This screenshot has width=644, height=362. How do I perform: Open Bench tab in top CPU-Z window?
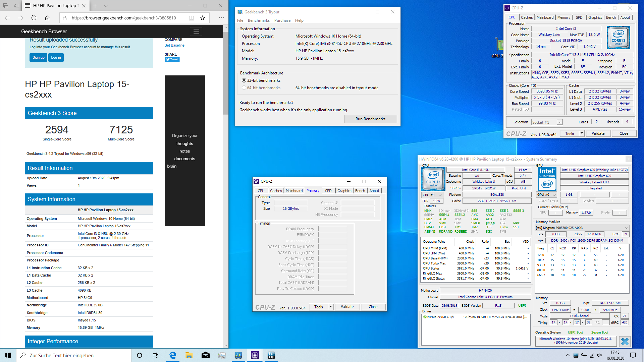(611, 17)
